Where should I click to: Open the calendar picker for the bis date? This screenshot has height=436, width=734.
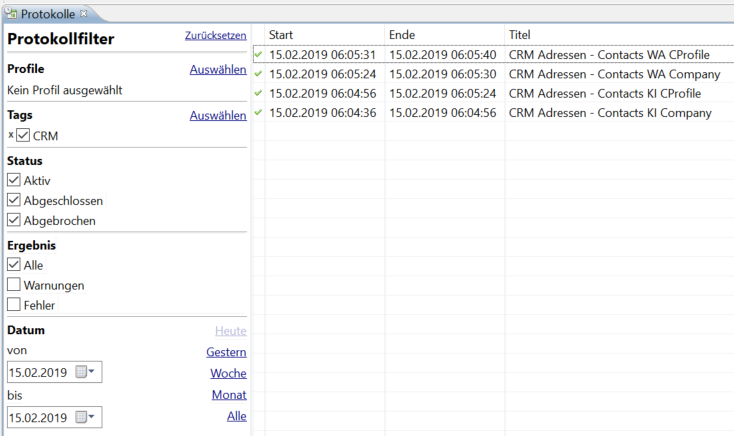coord(85,417)
